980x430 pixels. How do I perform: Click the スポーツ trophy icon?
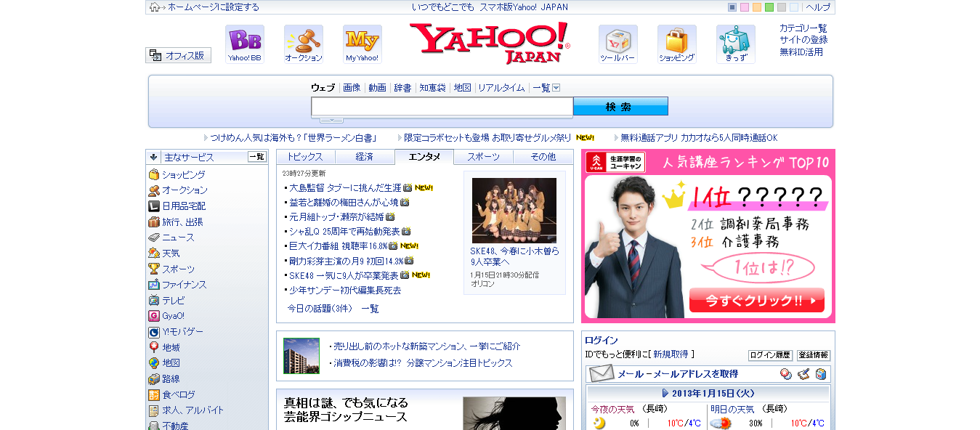[x=154, y=269]
